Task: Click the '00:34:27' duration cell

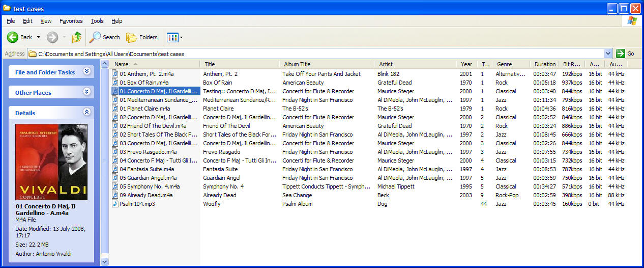Action: pyautogui.click(x=544, y=186)
